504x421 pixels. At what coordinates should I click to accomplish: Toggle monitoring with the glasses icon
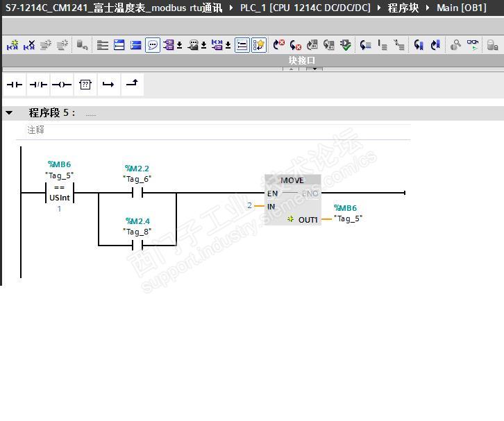tap(473, 45)
